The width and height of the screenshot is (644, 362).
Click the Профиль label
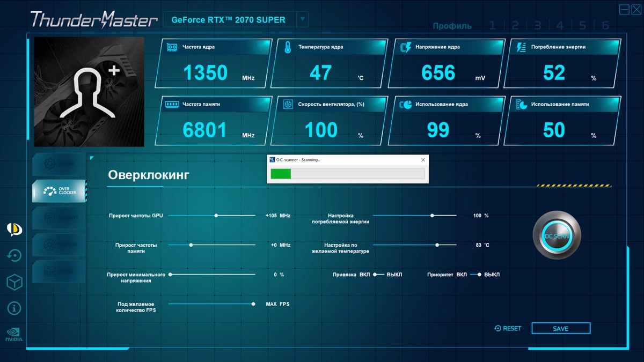coord(452,26)
